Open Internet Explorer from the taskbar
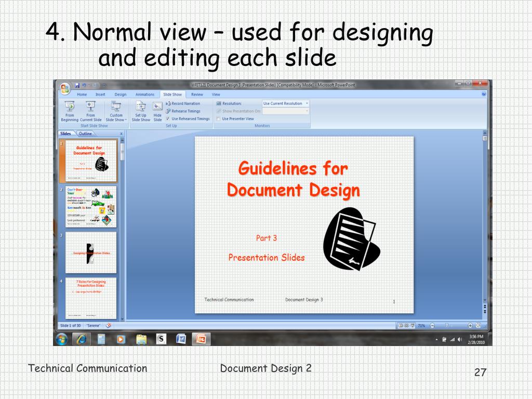This screenshot has height=399, width=532. point(82,339)
